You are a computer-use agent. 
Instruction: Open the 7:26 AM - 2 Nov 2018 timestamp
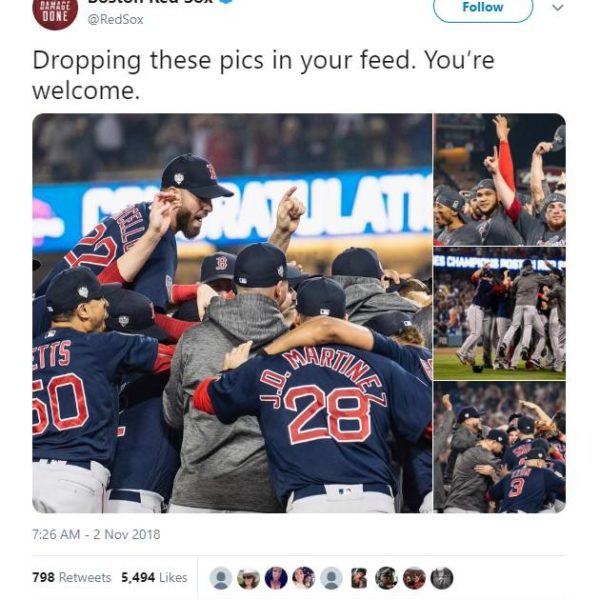coord(96,534)
